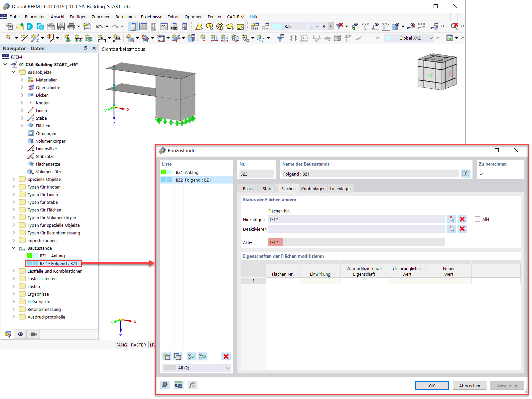This screenshot has height=399, width=532.
Task: Toggle RASTER grid in status bar
Action: [x=138, y=345]
